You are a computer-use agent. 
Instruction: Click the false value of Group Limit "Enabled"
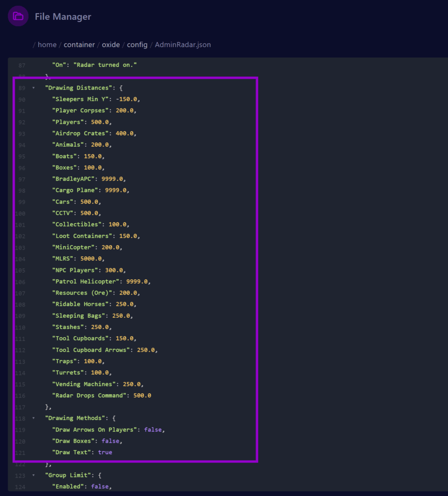tap(100, 486)
